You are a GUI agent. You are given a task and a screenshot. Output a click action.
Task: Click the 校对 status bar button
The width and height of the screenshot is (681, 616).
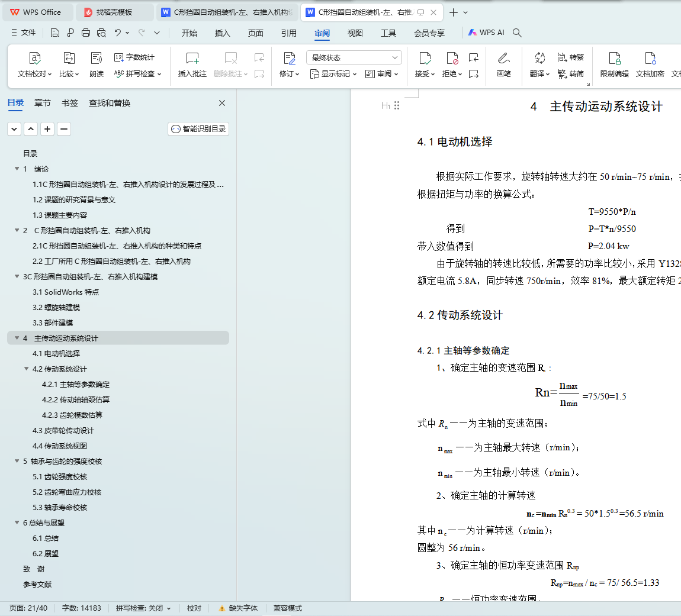pyautogui.click(x=194, y=608)
